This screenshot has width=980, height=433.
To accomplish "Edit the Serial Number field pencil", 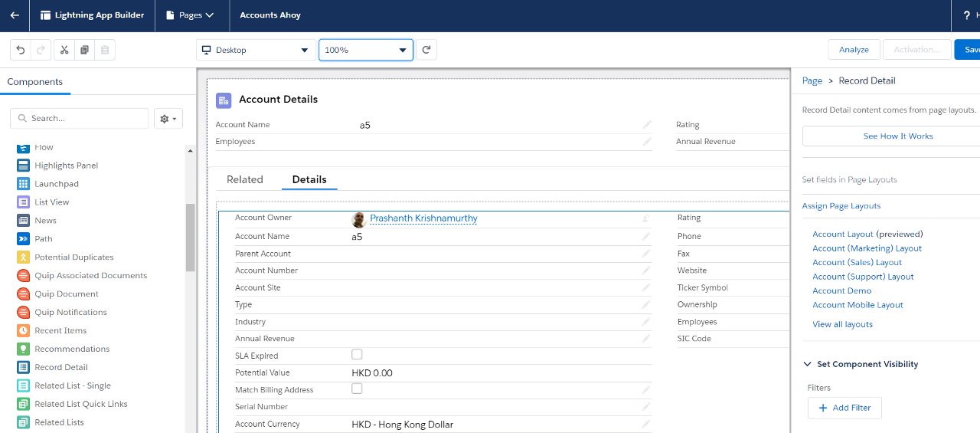I will tap(647, 407).
